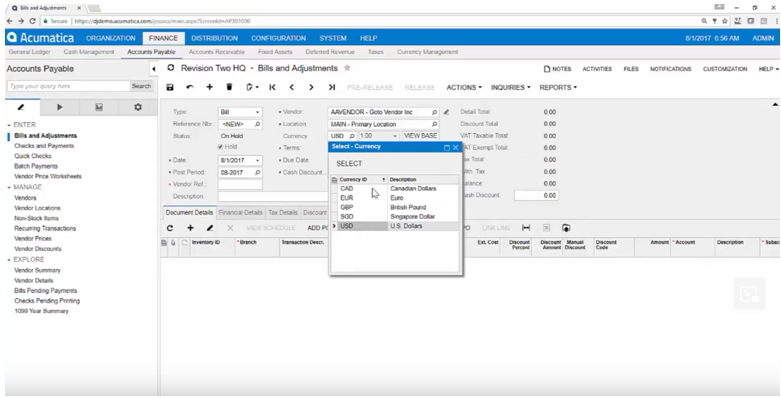The height and width of the screenshot is (398, 781).
Task: Go to last record icon
Action: 332,87
